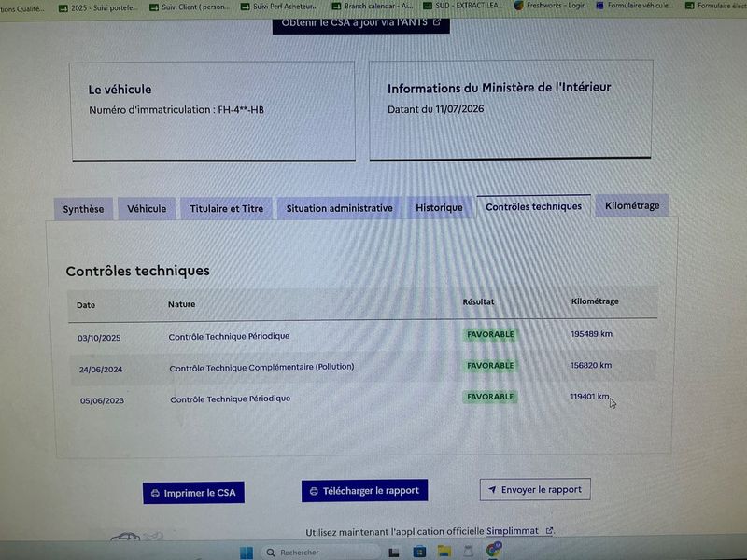747x560 pixels.
Task: Click printer icon in Imprimer le CSA
Action: click(x=155, y=494)
